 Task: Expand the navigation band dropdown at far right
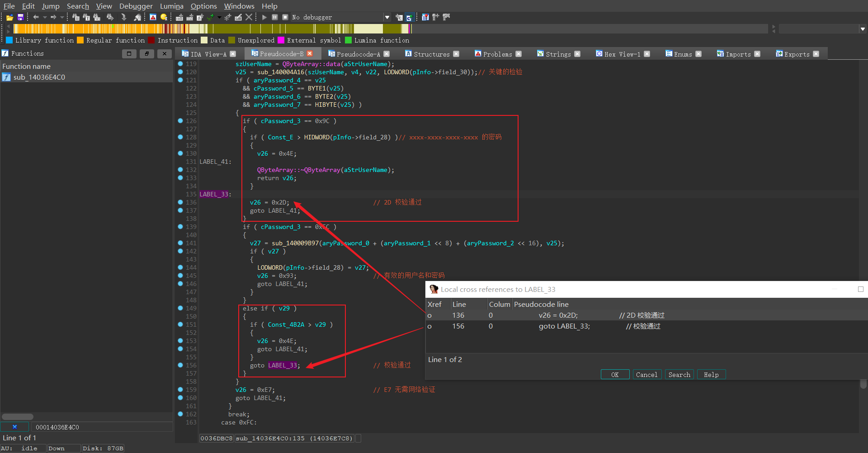tap(863, 29)
